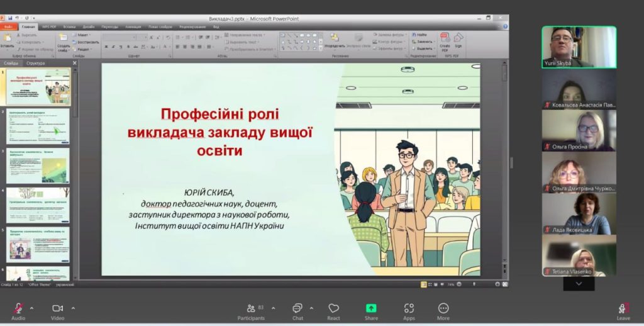Click the React heart icon
Image resolution: width=644 pixels, height=326 pixels.
333,308
